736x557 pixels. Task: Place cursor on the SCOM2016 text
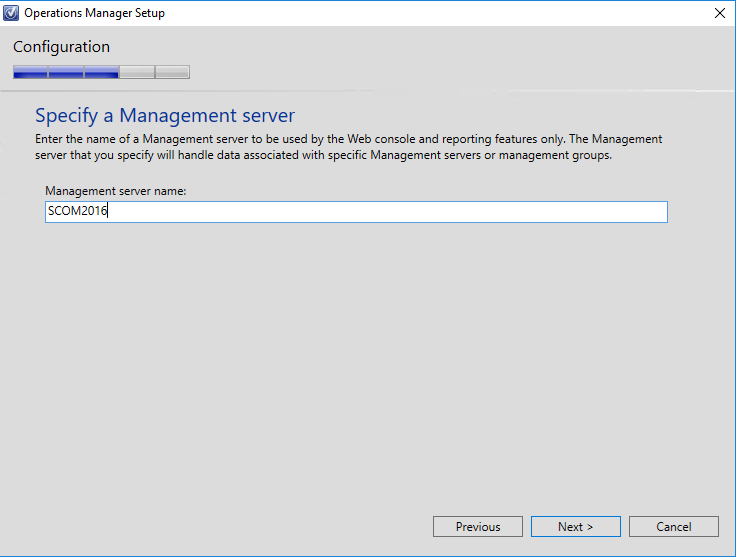(x=77, y=211)
